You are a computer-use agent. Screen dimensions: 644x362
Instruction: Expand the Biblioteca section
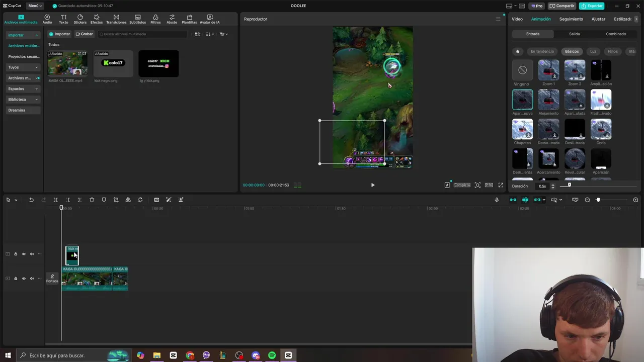[x=23, y=100]
